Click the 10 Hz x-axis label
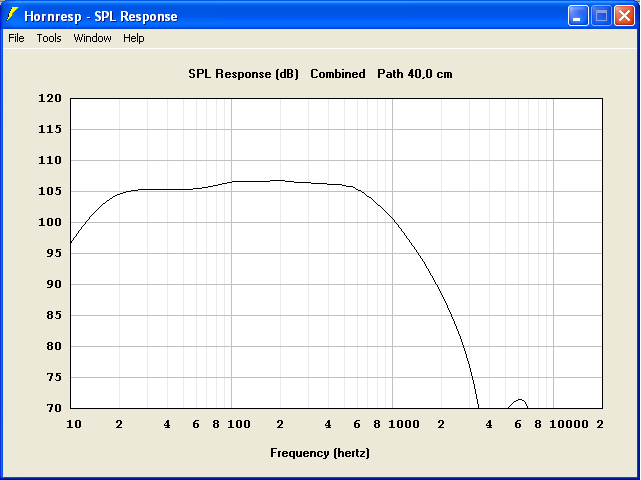The width and height of the screenshot is (641, 480). pos(74,424)
